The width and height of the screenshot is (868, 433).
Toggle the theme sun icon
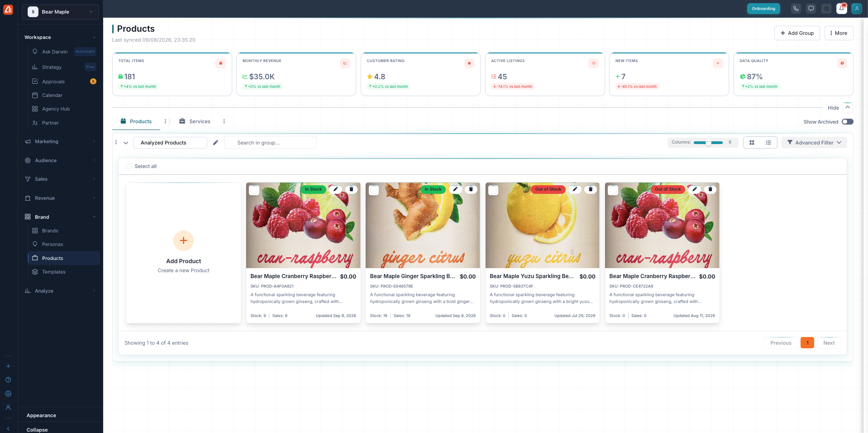[x=826, y=9]
